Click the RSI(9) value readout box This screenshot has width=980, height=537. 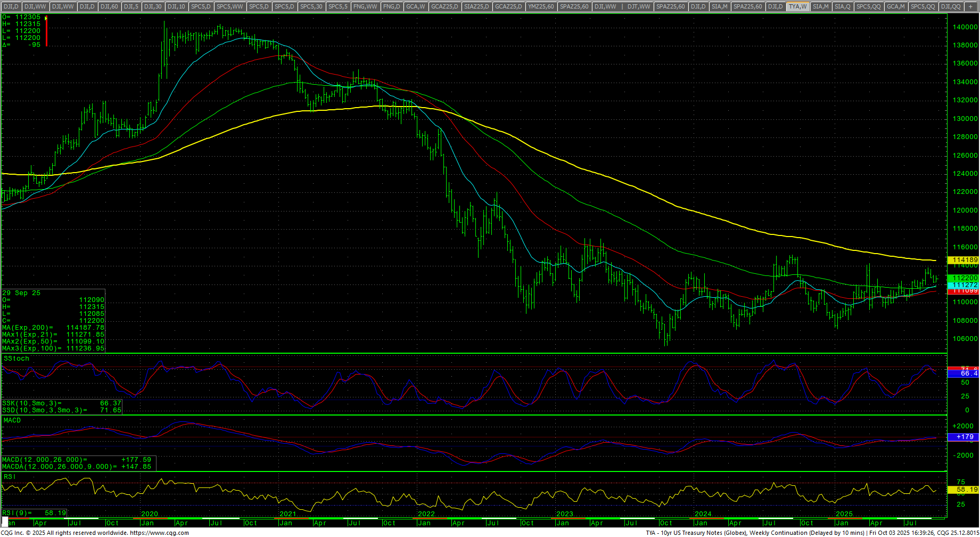coord(35,513)
